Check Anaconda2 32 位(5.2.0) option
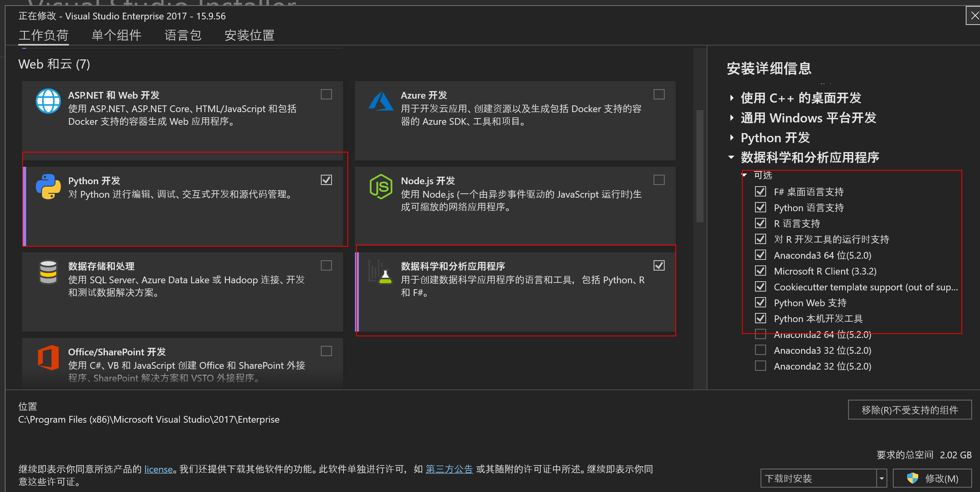The height and width of the screenshot is (492, 980). [761, 366]
